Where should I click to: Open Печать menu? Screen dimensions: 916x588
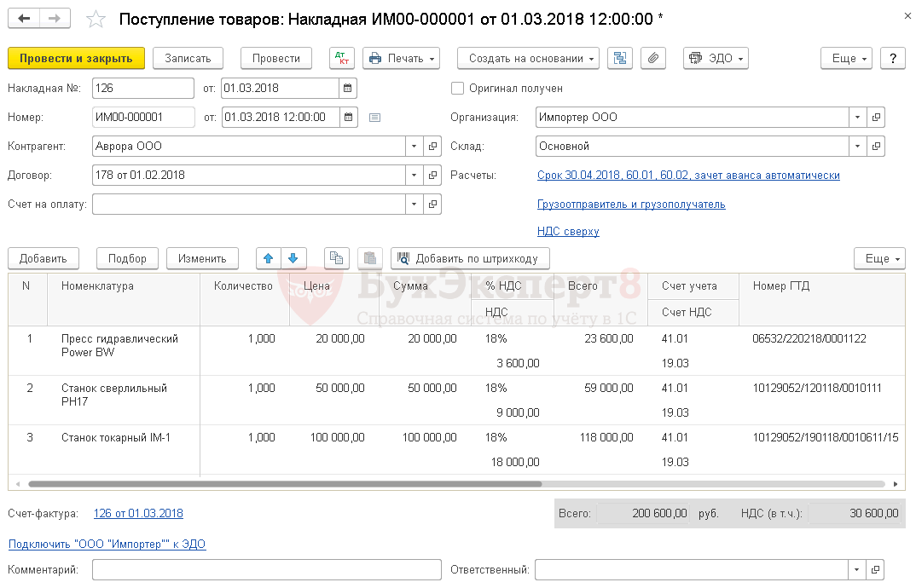(x=401, y=58)
